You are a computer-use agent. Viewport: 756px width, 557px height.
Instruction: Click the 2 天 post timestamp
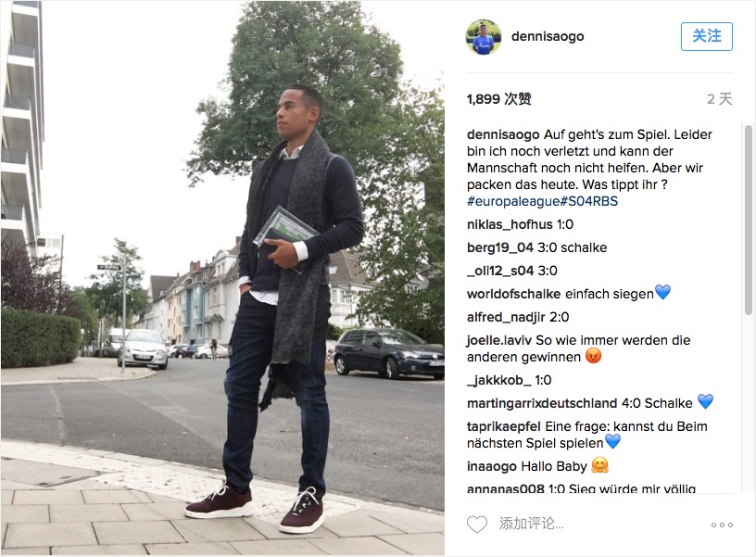[x=719, y=99]
